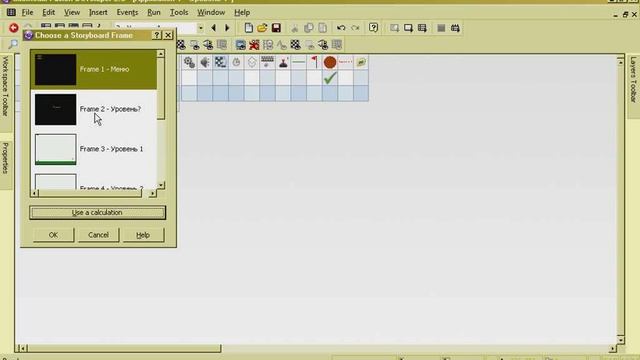Confirm the dialog with OK
This screenshot has height=360, width=640.
53,235
